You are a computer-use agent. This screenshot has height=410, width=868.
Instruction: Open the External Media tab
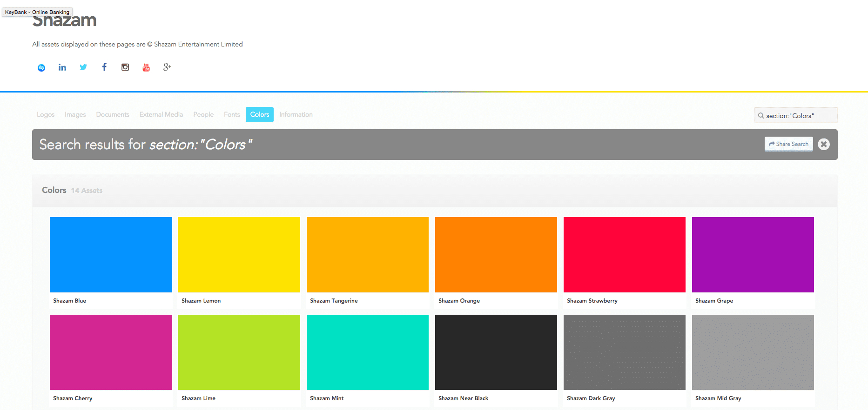click(161, 114)
